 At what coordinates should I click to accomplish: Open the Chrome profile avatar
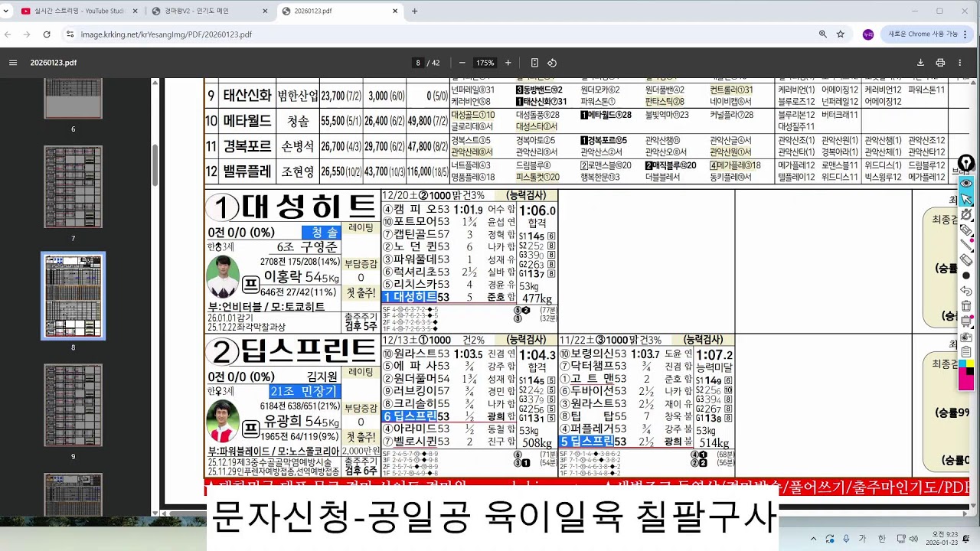tap(867, 34)
